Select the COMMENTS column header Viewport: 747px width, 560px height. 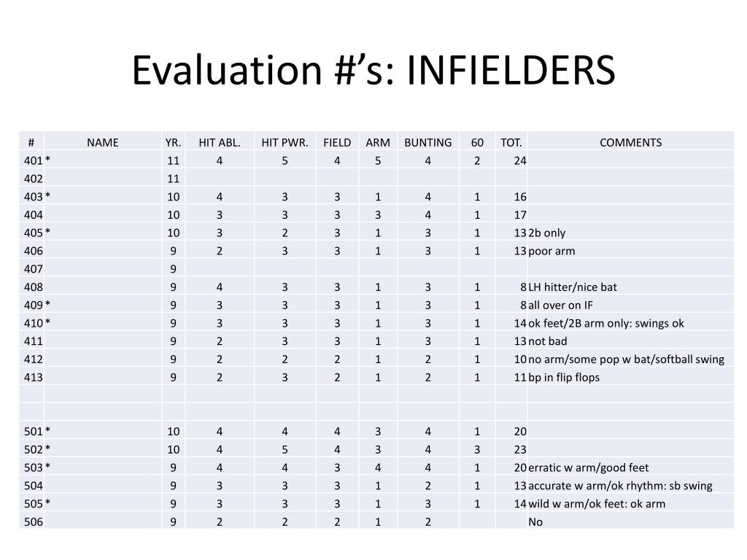[x=630, y=142]
